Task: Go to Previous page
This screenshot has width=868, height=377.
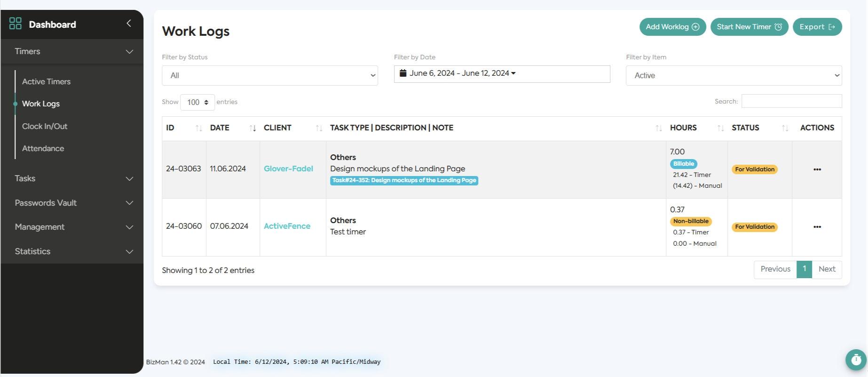Action: (x=775, y=269)
